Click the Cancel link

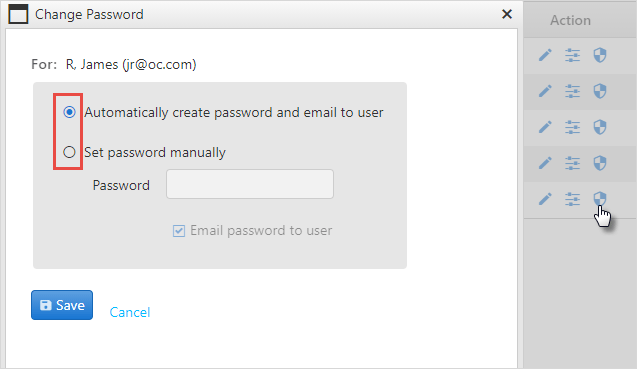click(x=130, y=312)
